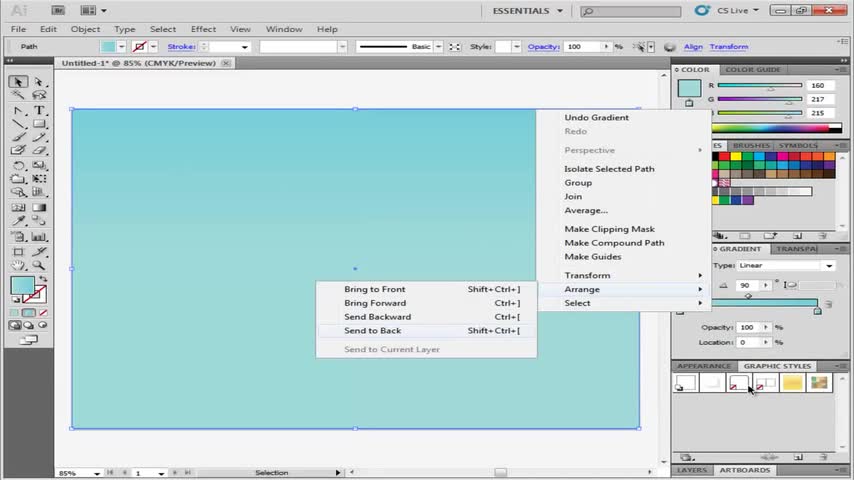Viewport: 854px width, 480px height.
Task: Select the Selection (black arrow) tool
Action: (x=18, y=82)
